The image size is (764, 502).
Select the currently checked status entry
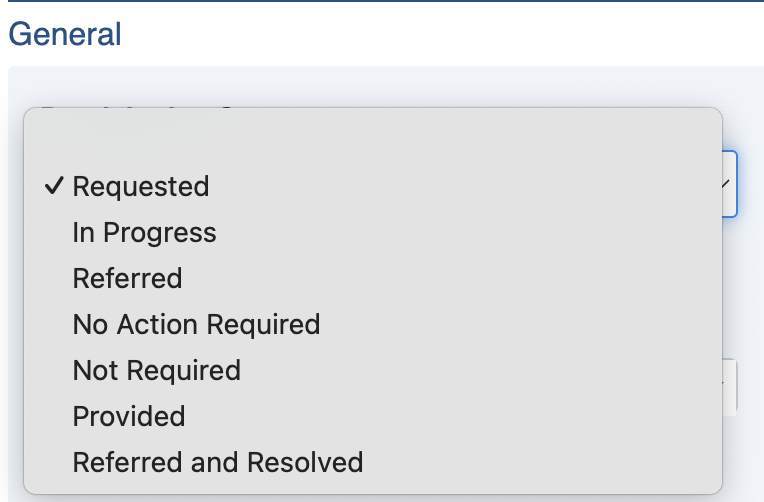pos(141,187)
